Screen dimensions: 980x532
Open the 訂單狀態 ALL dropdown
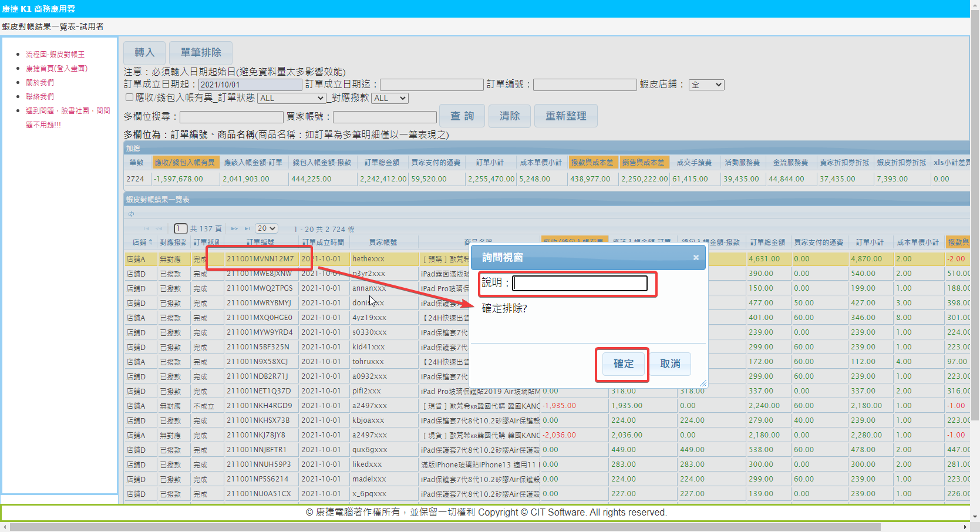(291, 98)
